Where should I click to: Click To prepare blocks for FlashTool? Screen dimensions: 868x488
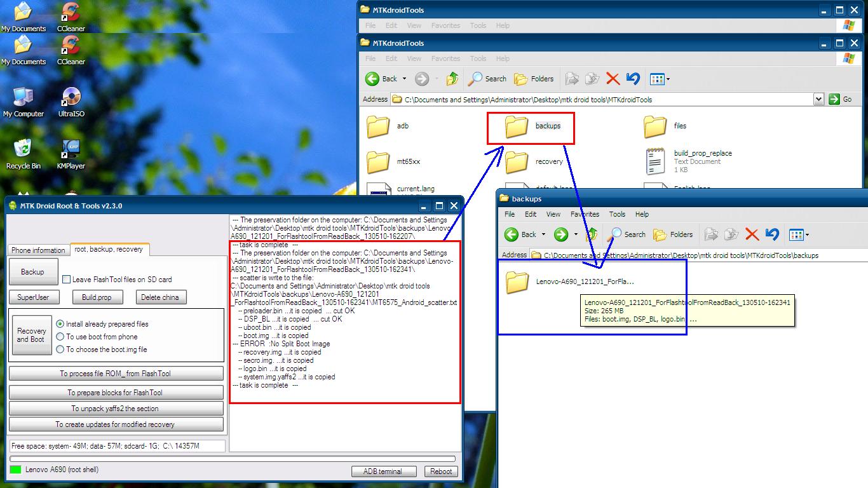pyautogui.click(x=116, y=393)
